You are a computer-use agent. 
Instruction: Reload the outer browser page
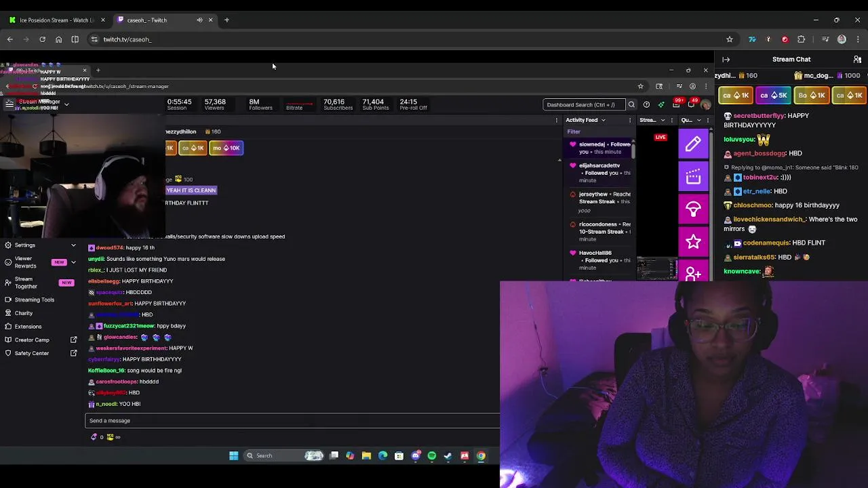(x=42, y=39)
